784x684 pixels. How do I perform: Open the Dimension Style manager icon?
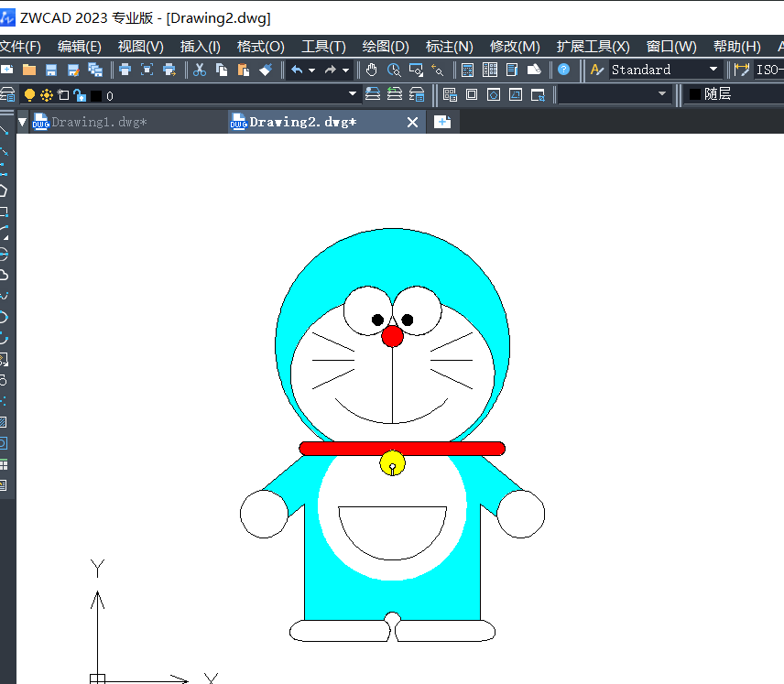[x=742, y=70]
